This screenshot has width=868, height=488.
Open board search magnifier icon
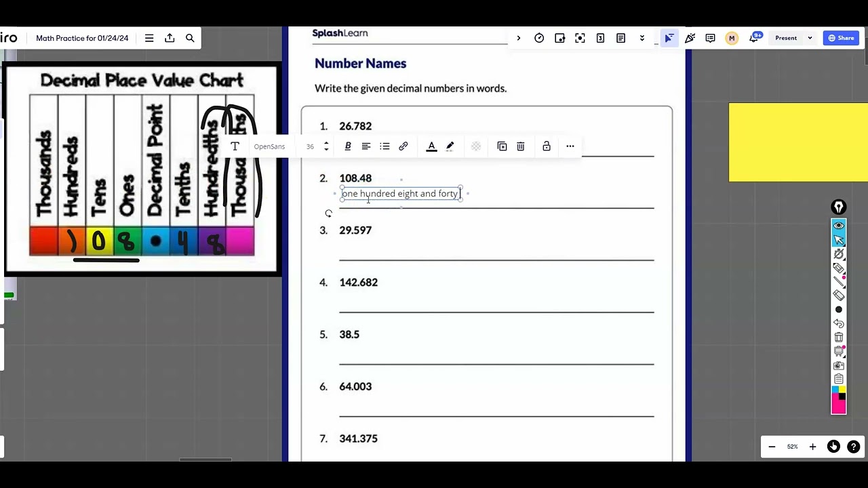(x=190, y=38)
